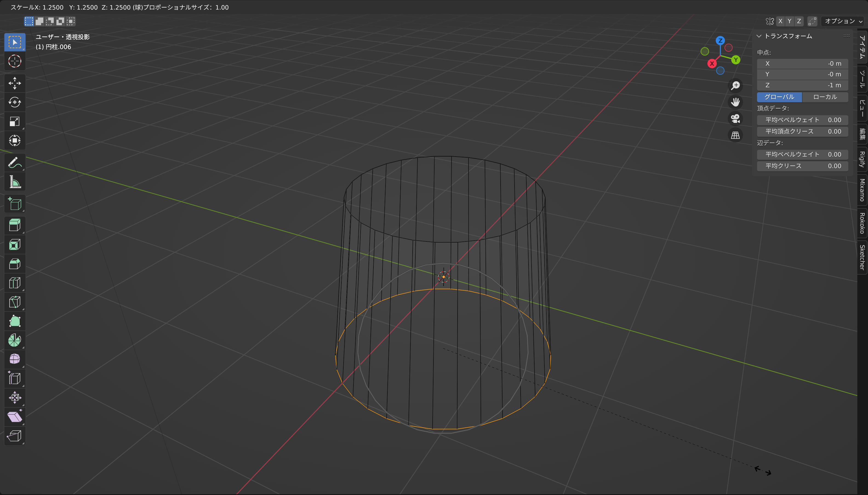
Task: Activate the Annotate pencil tool
Action: click(x=15, y=163)
